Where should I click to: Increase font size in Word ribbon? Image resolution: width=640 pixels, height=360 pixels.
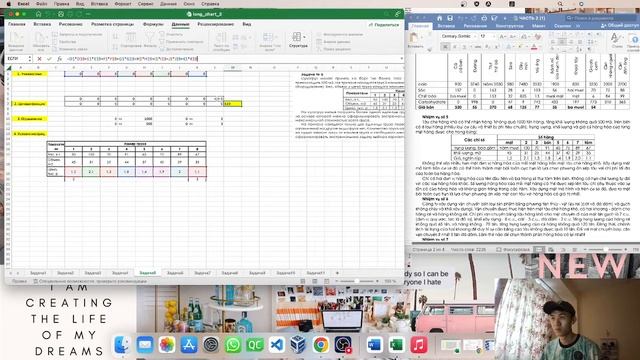click(502, 36)
